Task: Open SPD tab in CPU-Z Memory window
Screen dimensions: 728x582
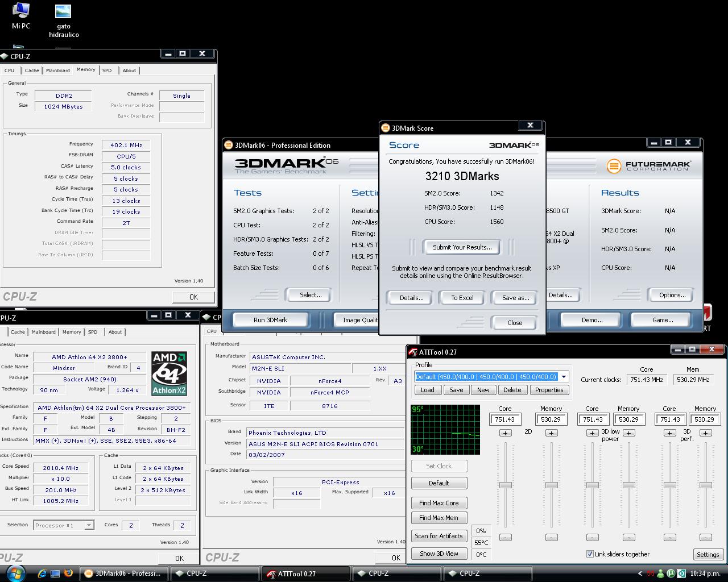Action: (x=107, y=70)
